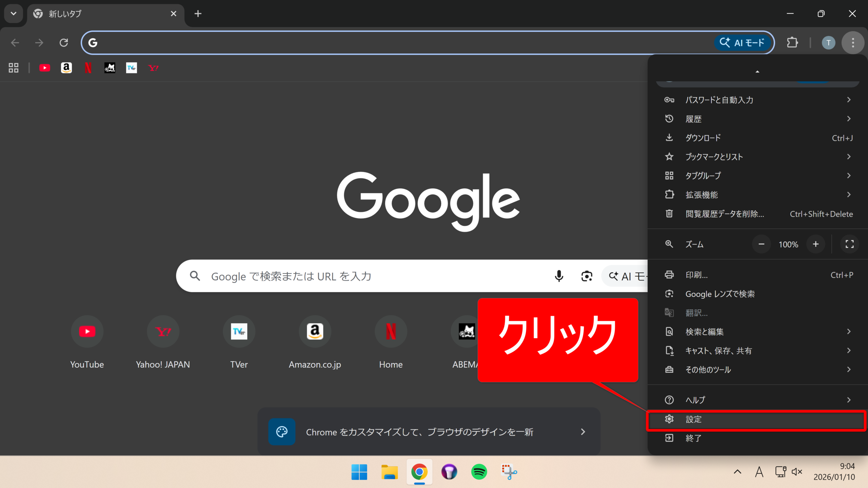The height and width of the screenshot is (488, 868).
Task: Click the voice search microphone icon
Action: (559, 276)
